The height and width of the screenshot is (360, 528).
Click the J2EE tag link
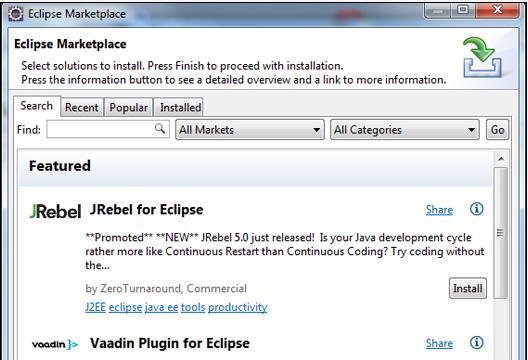[96, 307]
